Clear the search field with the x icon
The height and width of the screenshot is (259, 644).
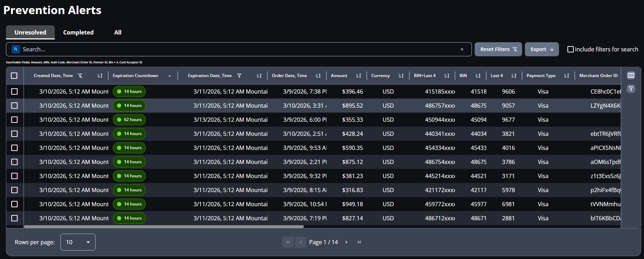coord(462,49)
